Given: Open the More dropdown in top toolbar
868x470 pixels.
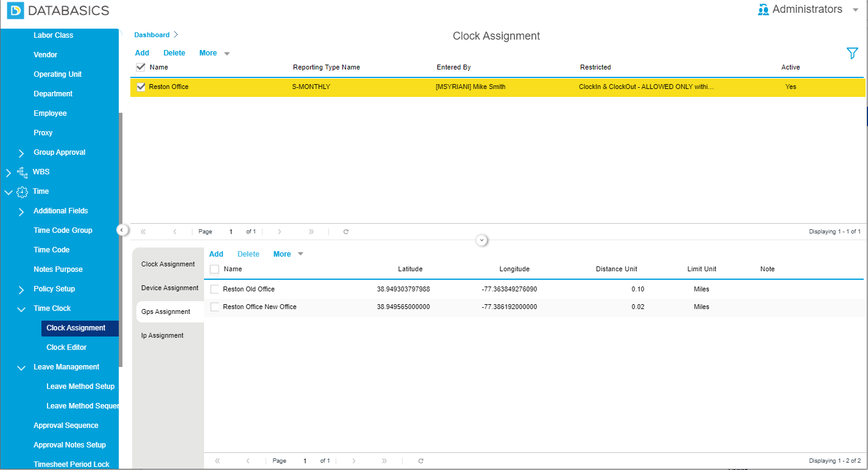Looking at the screenshot, I should tap(214, 53).
